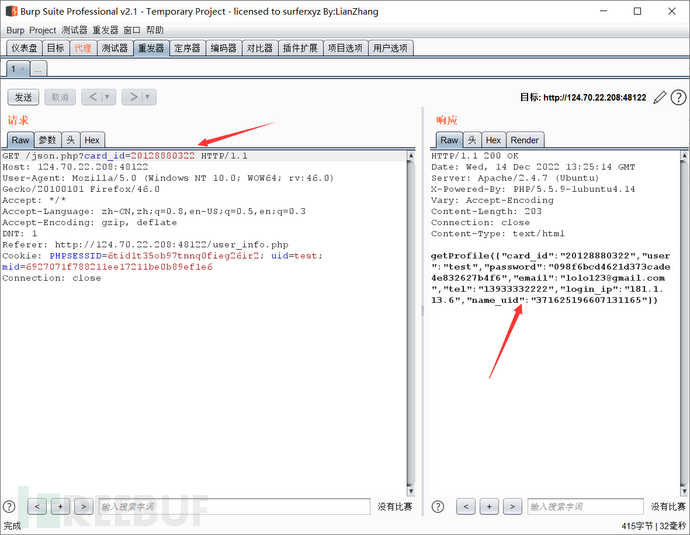690x535 pixels.
Task: Click the help icon beside the response search bar
Action: point(437,506)
